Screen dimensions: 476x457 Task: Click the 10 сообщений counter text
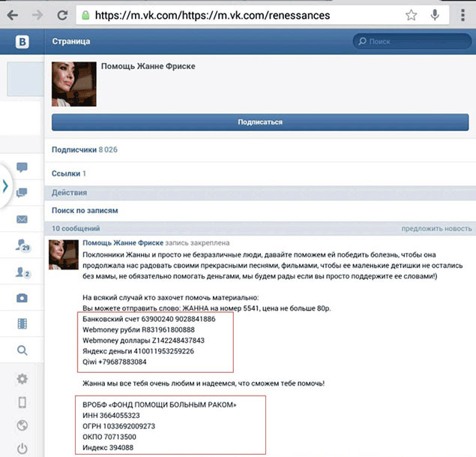[76, 228]
